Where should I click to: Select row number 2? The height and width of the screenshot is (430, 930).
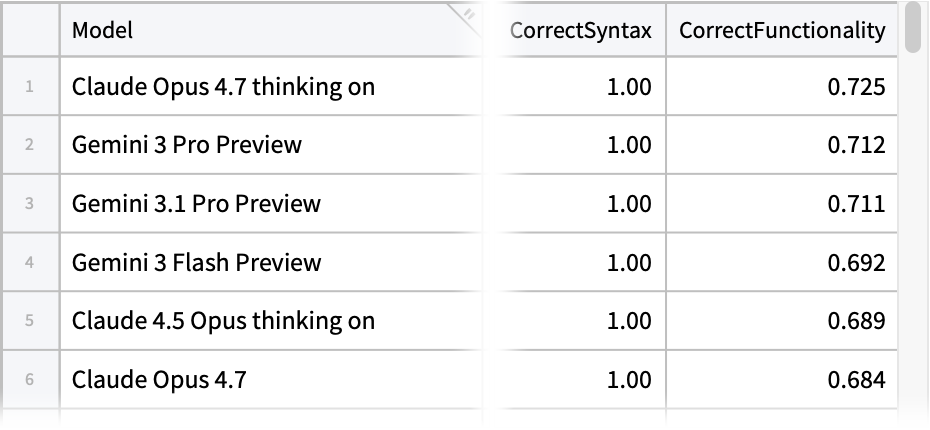(x=29, y=145)
